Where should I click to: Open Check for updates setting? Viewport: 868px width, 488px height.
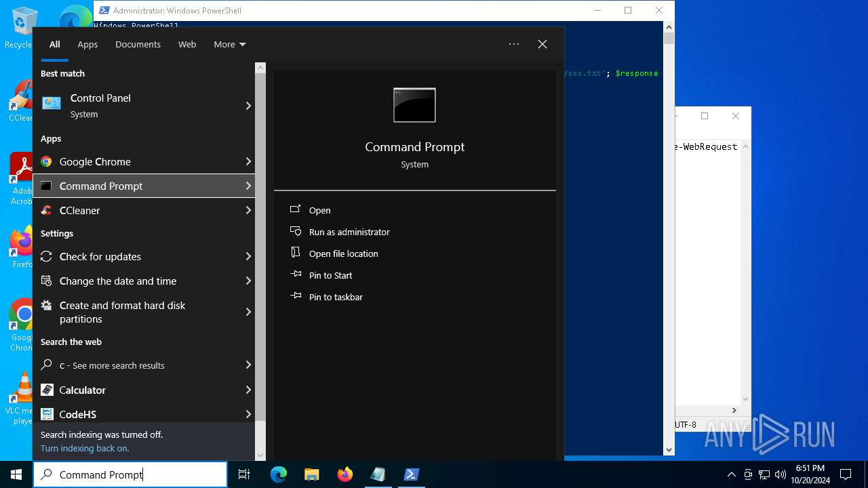[144, 256]
